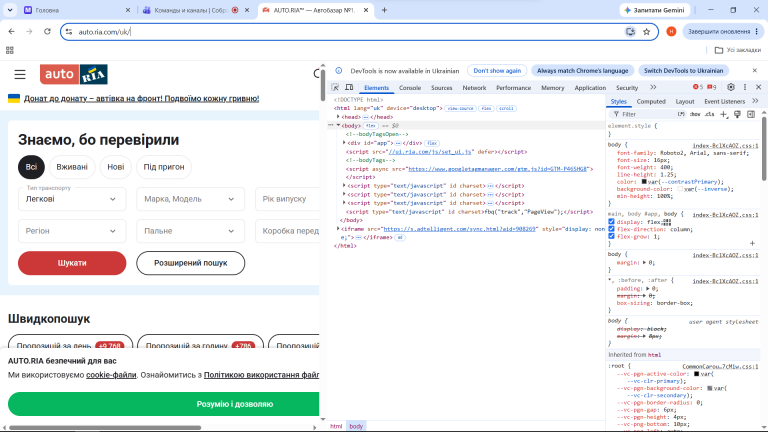Image resolution: width=768 pixels, height=432 pixels.
Task: Expand the iframe element node
Action: click(338, 229)
